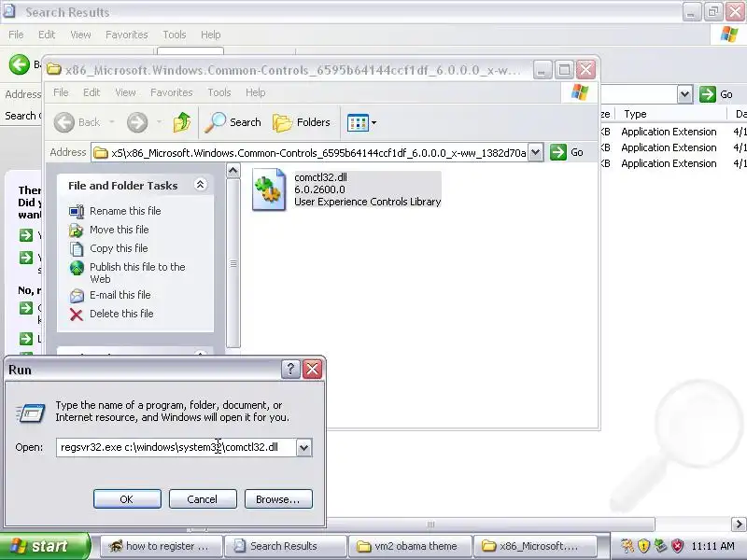This screenshot has width=747, height=560.
Task: Click the first Application Extension row
Action: 669,132
